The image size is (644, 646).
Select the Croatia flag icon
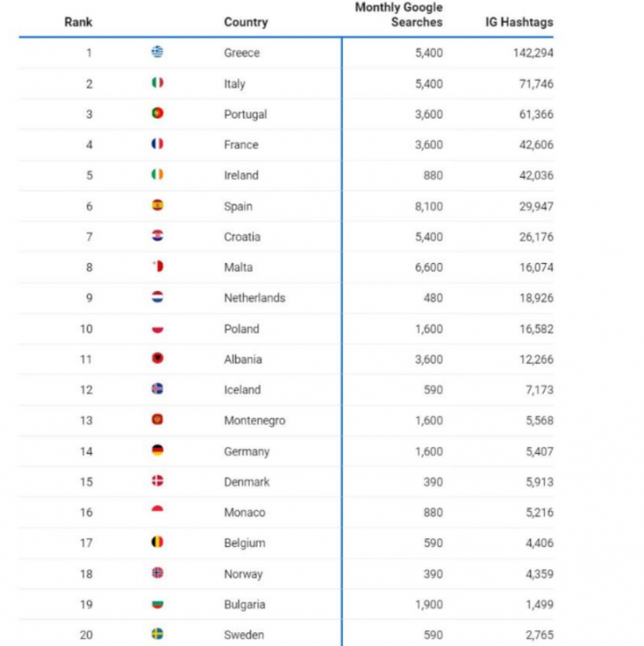158,236
